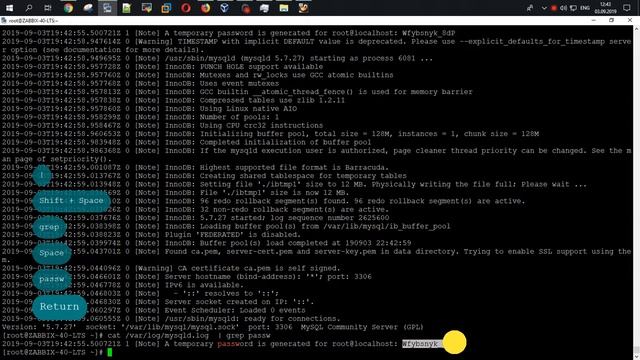This screenshot has height=360, width=640.
Task: Click the highlighted temporary password 'Wfybsnyk'
Action: (420, 344)
